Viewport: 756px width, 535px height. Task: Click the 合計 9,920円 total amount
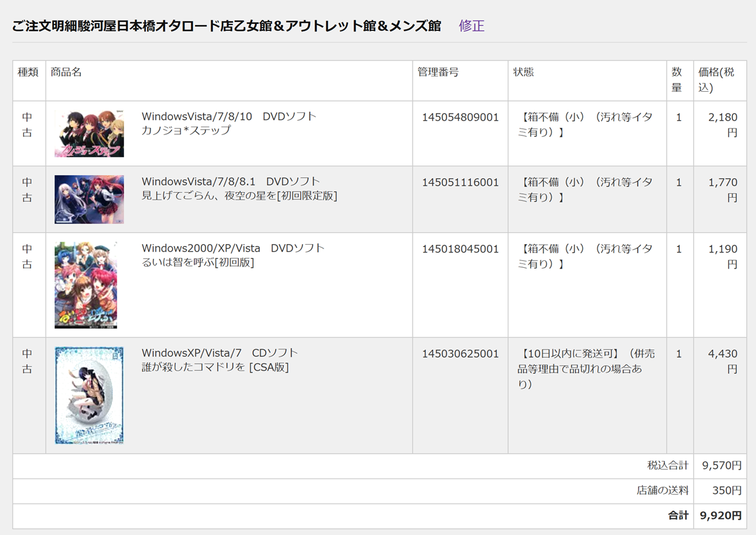click(x=721, y=515)
